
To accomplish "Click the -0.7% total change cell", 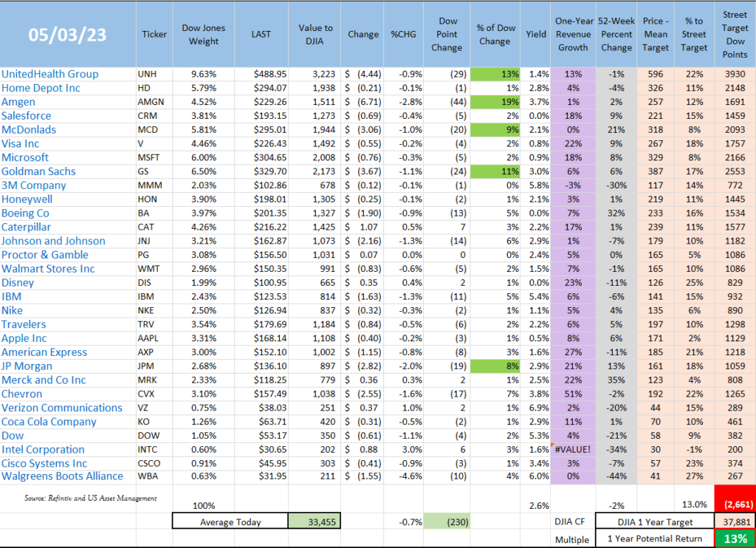I will click(410, 522).
